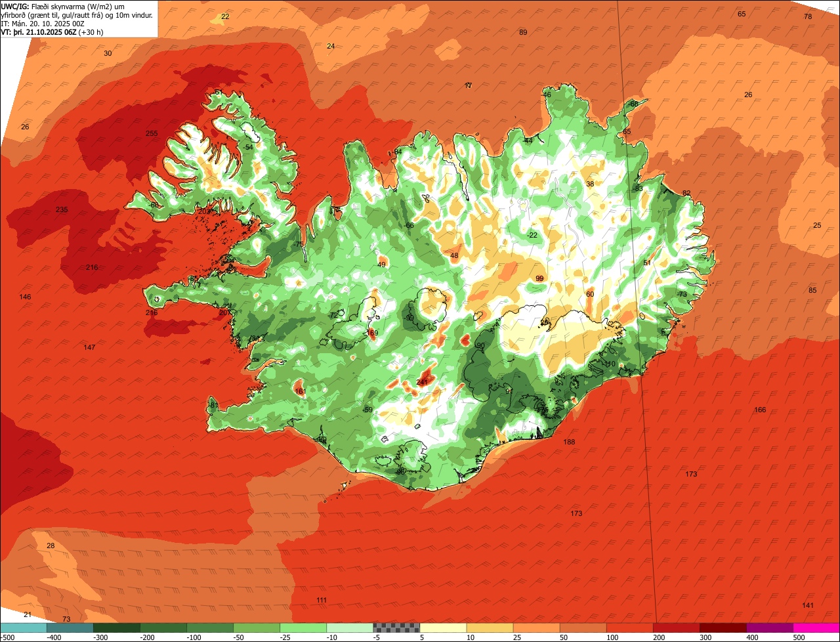Click the '89' value in the northern sea
This screenshot has height=642, width=840.
tap(523, 32)
